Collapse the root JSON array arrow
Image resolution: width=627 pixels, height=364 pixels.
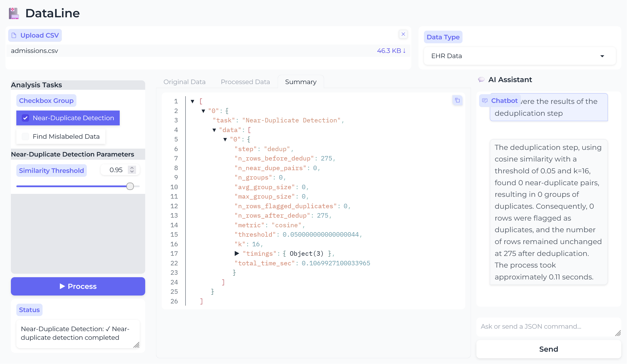click(192, 101)
